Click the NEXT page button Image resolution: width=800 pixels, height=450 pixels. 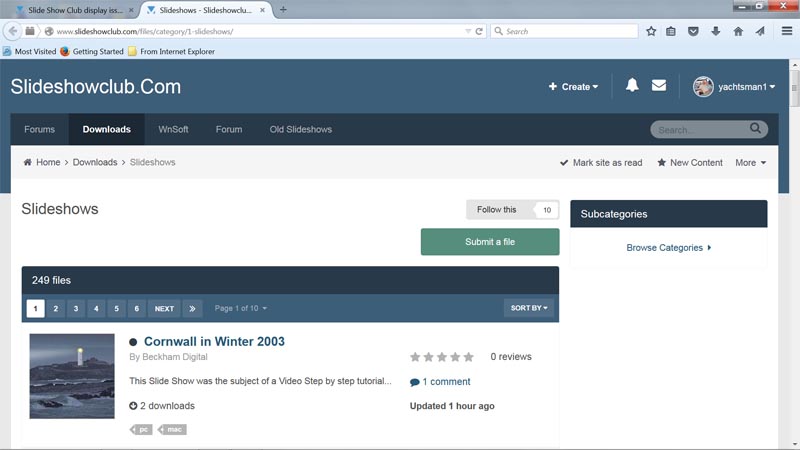[164, 308]
